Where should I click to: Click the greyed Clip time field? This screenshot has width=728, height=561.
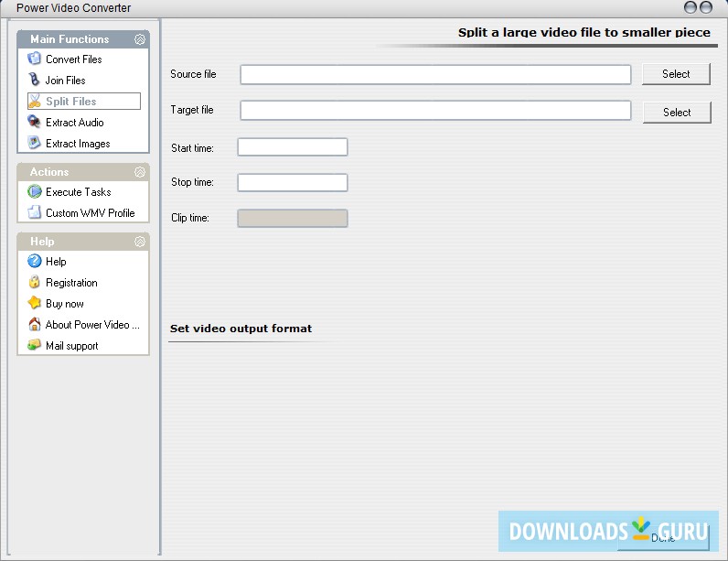pyautogui.click(x=293, y=219)
